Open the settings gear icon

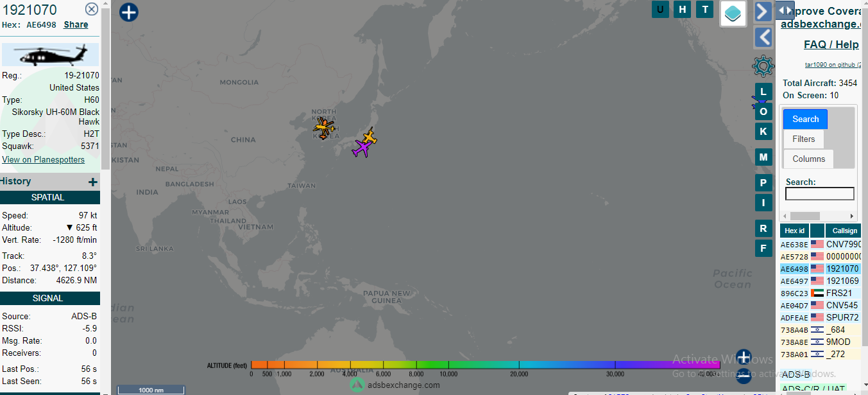tap(763, 66)
